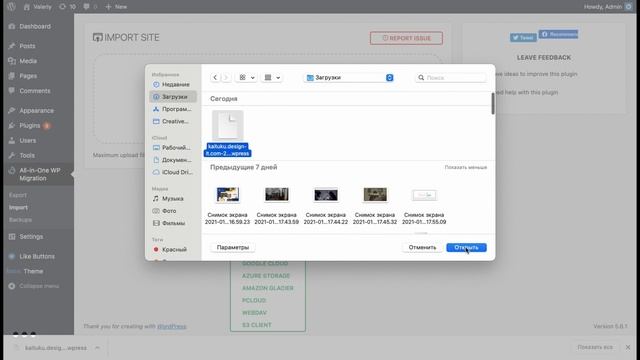Click the REPORT ISSUE button

coord(407,38)
